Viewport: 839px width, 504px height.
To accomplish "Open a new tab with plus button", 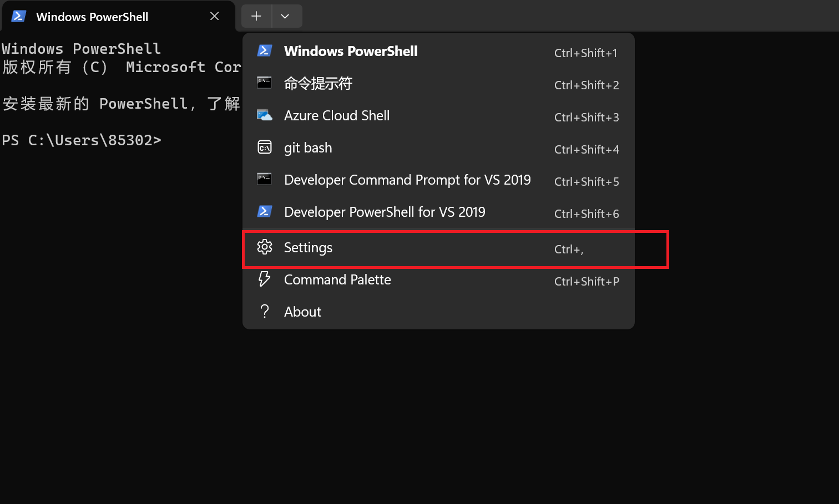I will pyautogui.click(x=256, y=16).
